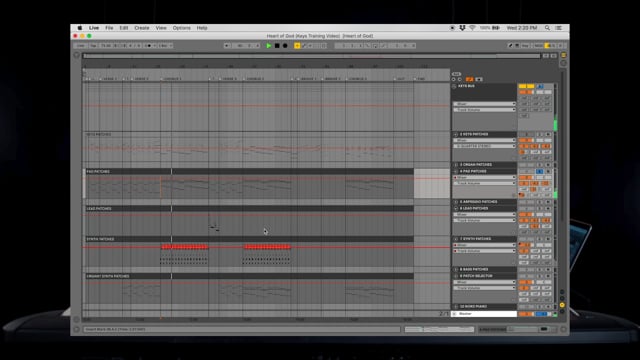The height and width of the screenshot is (360, 640).
Task: Open the File menu
Action: pos(109,28)
